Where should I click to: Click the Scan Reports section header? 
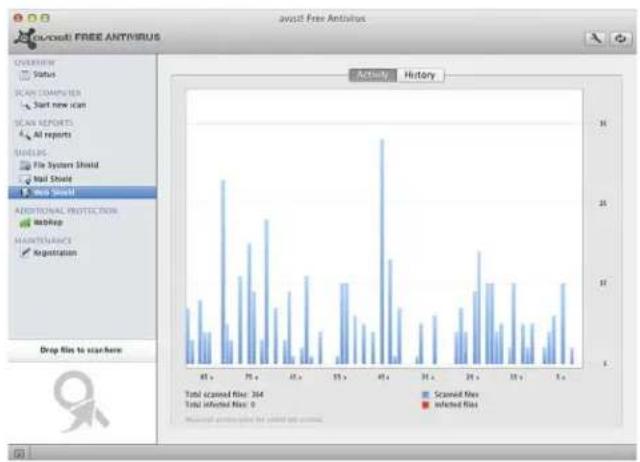point(44,123)
